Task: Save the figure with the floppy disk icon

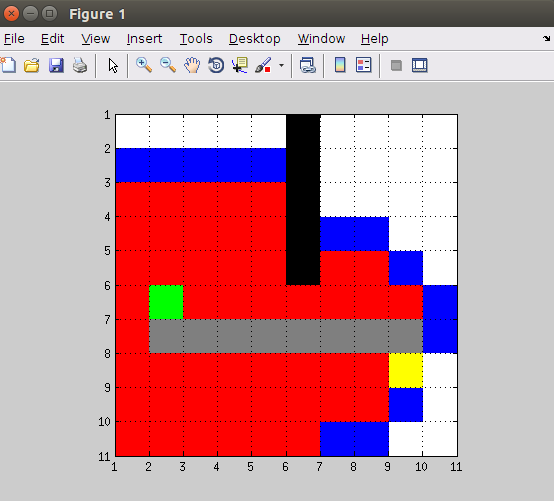Action: tap(56, 65)
